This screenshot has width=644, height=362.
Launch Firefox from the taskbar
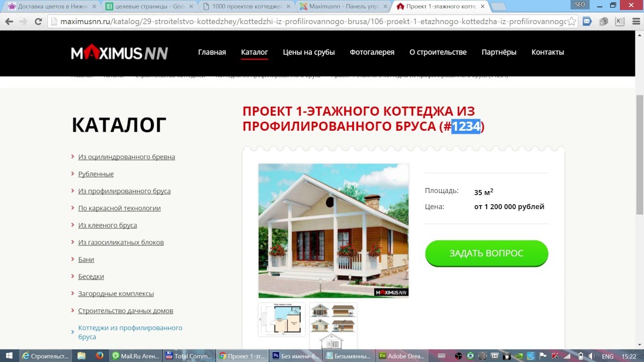(x=99, y=355)
